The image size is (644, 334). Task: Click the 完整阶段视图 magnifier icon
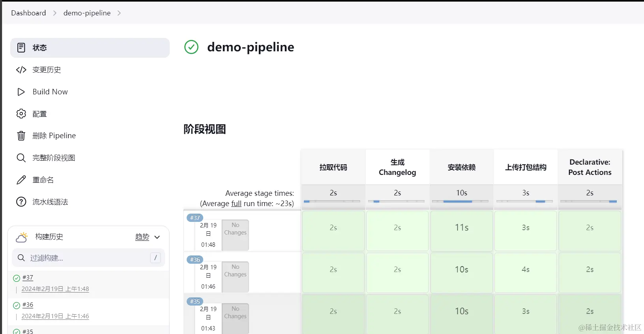click(21, 158)
